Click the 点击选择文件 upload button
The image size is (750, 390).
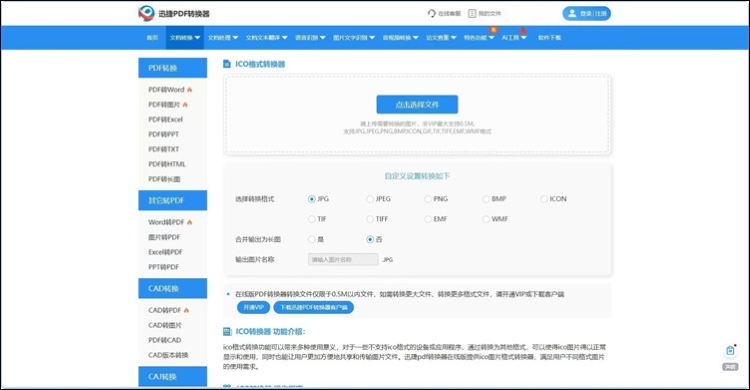tap(417, 104)
